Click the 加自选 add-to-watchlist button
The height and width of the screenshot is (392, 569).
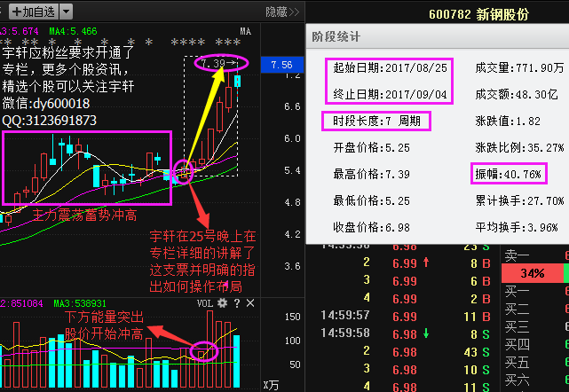click(x=33, y=12)
